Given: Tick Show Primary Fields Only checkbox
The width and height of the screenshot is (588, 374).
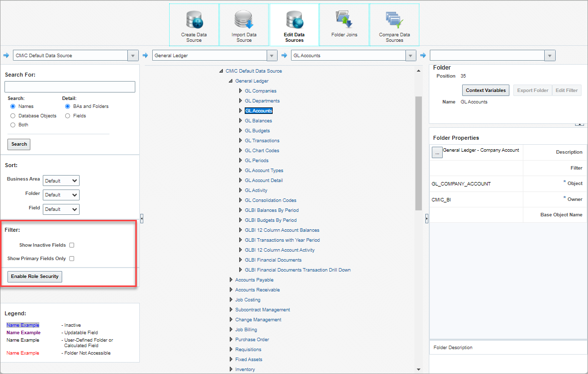Looking at the screenshot, I should [x=72, y=259].
